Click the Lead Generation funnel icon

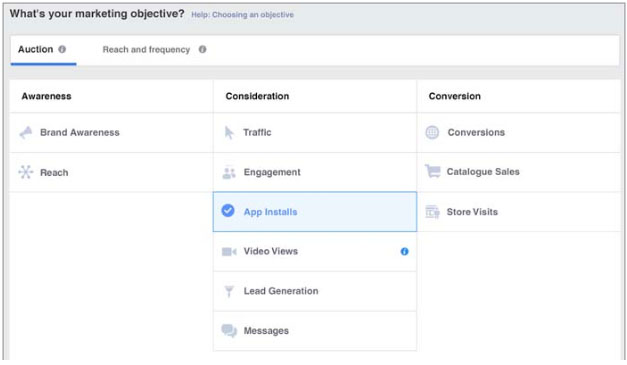[229, 291]
